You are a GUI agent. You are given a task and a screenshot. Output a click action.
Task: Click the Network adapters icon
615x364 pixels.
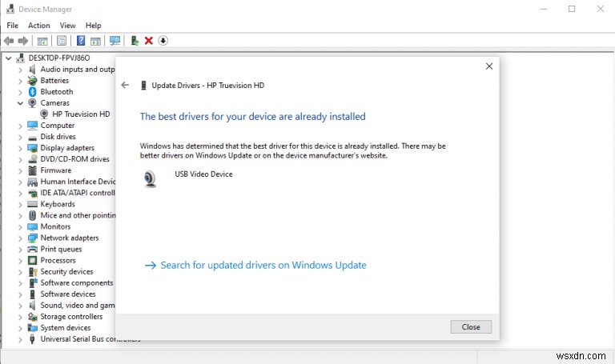click(32, 238)
